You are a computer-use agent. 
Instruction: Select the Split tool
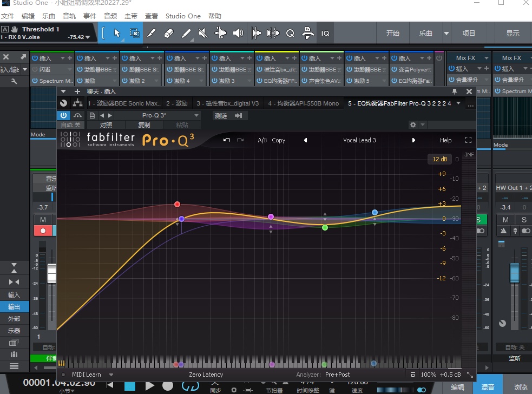(x=152, y=33)
